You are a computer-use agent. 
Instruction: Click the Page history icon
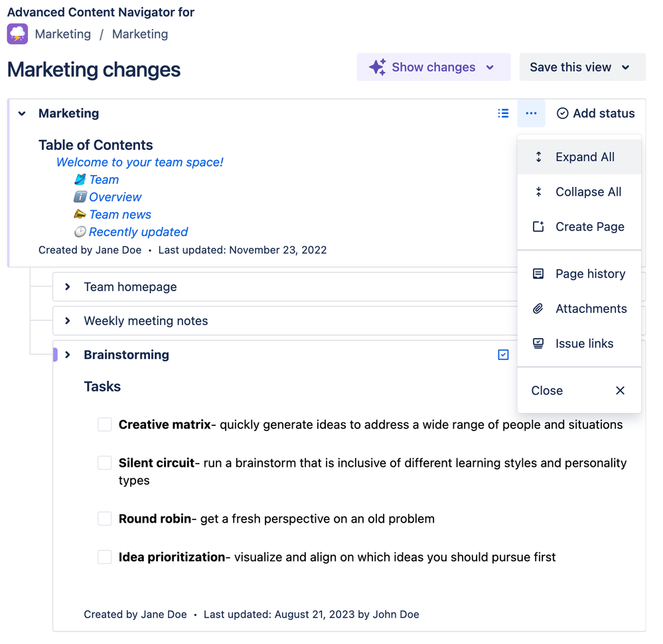click(x=538, y=274)
